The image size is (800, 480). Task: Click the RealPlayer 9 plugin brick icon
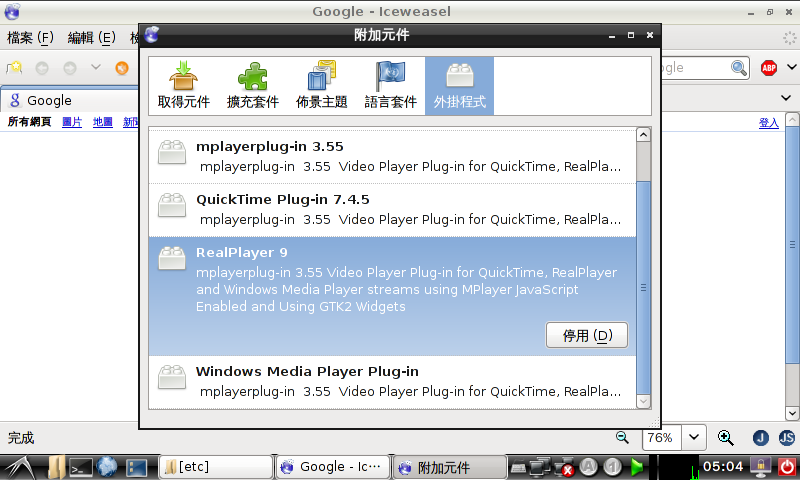[x=172, y=258]
